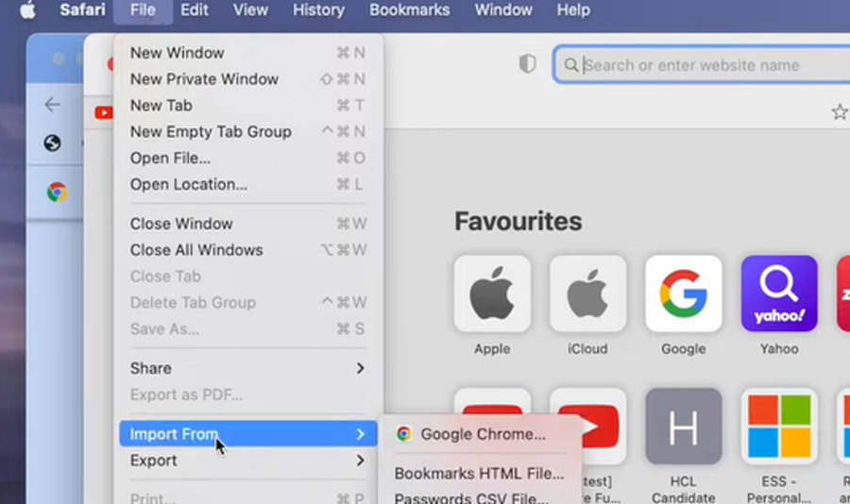Open the Yahoo favourite tile
The width and height of the screenshot is (850, 504).
click(779, 294)
